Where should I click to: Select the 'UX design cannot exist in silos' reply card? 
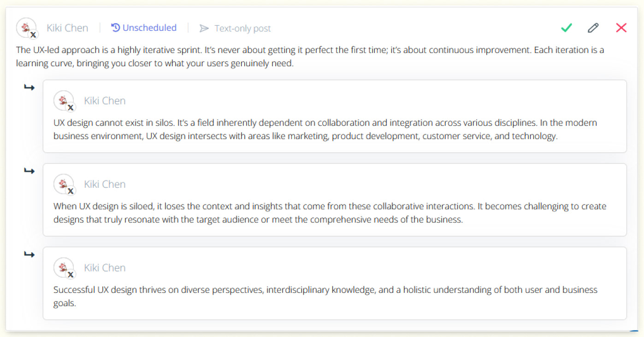tap(335, 116)
